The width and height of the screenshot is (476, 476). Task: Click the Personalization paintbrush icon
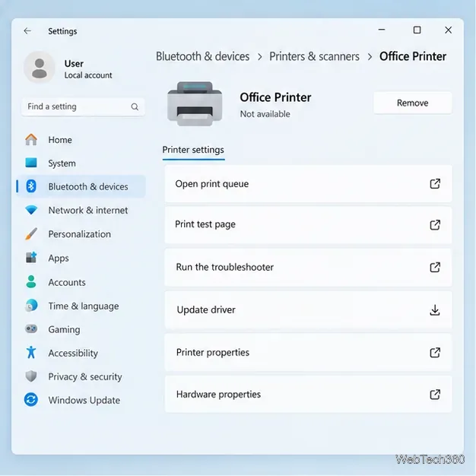[x=31, y=234]
